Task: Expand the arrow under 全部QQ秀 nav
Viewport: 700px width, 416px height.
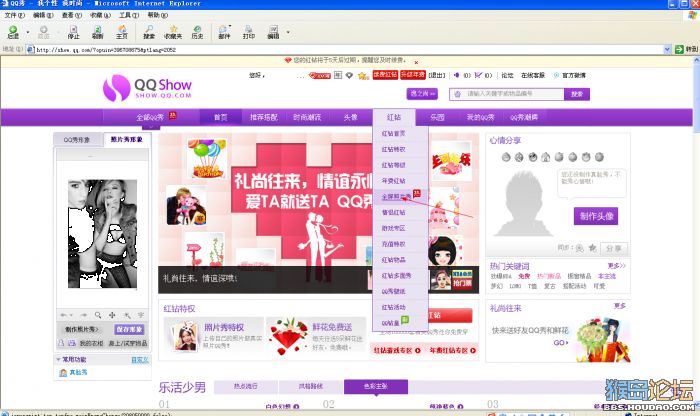Action: click(151, 127)
